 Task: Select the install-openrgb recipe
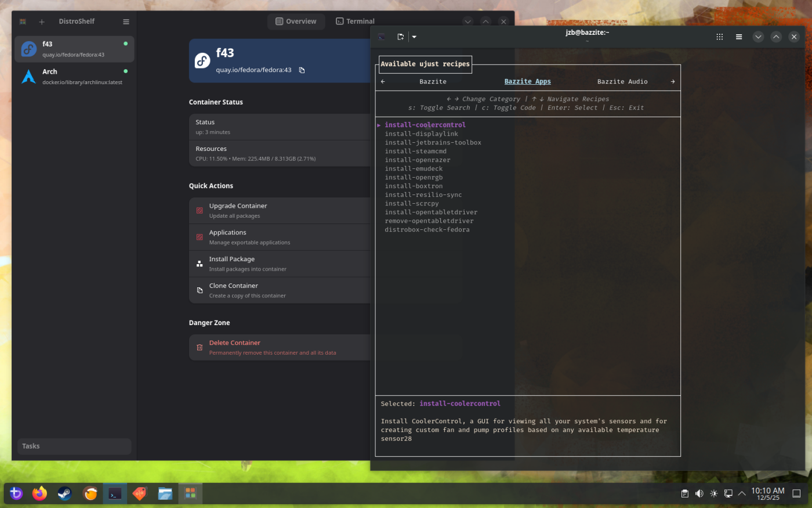[x=414, y=178]
